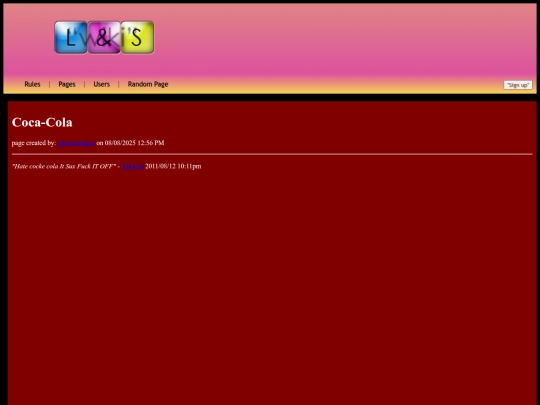Open a Random Page

(x=148, y=84)
